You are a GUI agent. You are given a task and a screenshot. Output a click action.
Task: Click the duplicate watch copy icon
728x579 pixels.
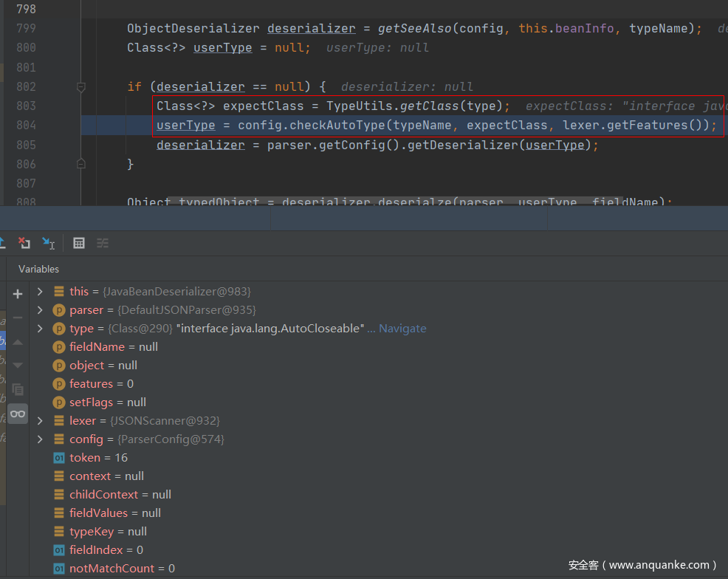point(18,389)
